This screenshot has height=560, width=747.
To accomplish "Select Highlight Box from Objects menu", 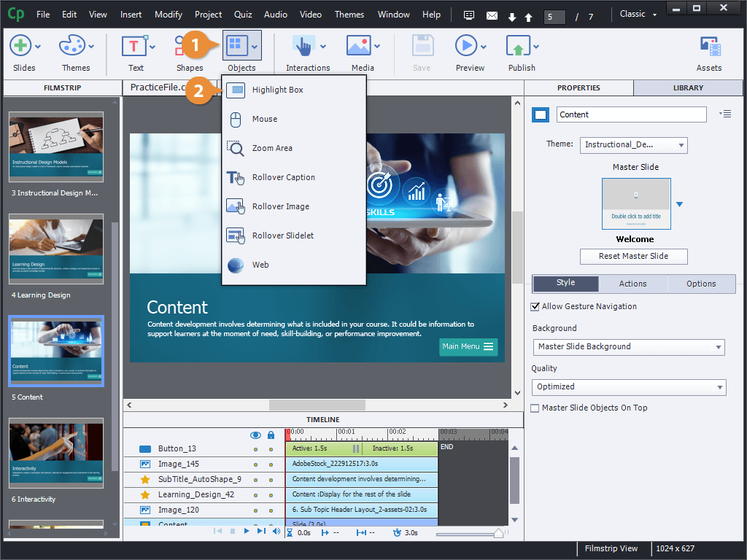I will 277,90.
